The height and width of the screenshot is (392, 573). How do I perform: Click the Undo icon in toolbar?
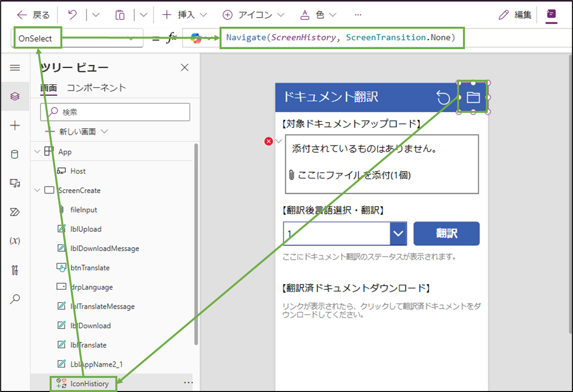pyautogui.click(x=73, y=15)
